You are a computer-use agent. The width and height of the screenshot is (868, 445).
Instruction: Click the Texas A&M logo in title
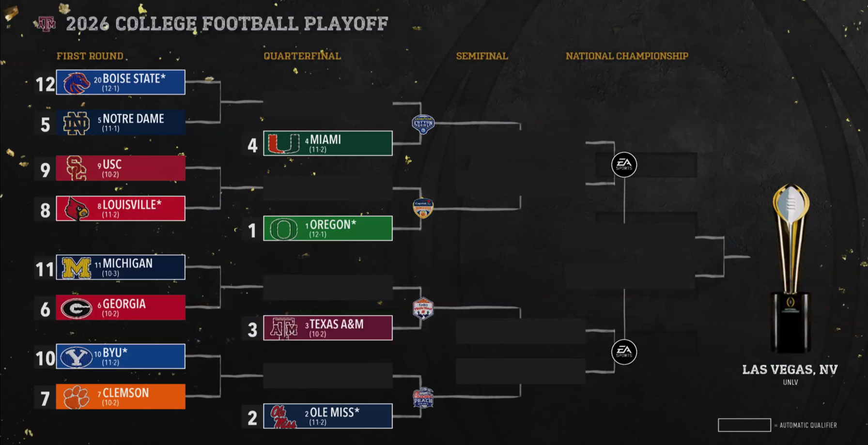pos(46,24)
